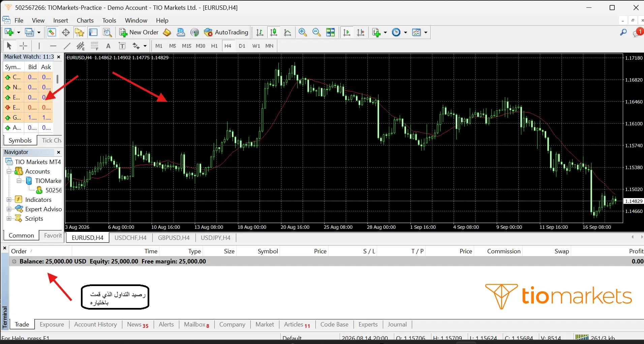
Task: Switch to the GBPUSD,H4 chart tab
Action: point(174,238)
